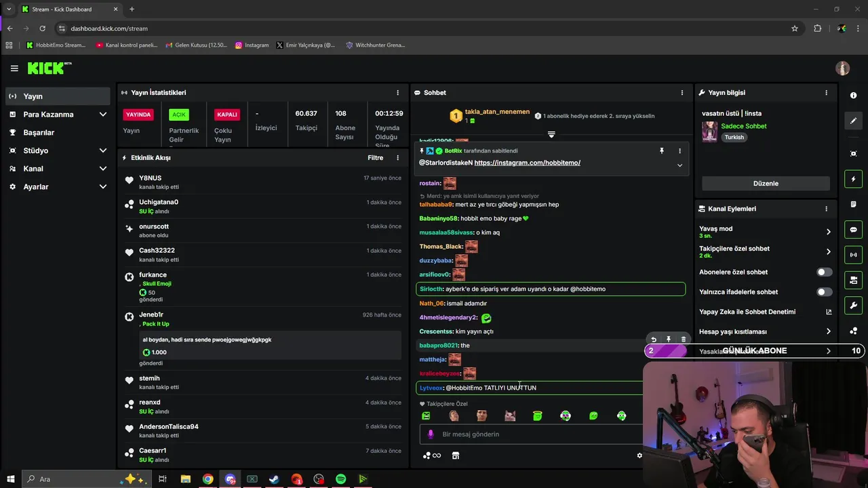Toggle the wrench stream info widget icon
The width and height of the screenshot is (868, 488).
(x=853, y=306)
